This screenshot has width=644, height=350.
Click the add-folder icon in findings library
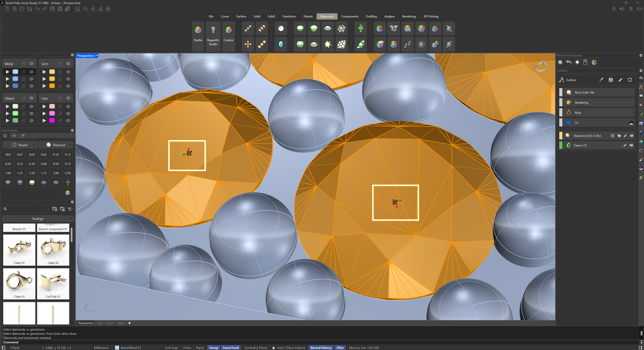tap(63, 209)
